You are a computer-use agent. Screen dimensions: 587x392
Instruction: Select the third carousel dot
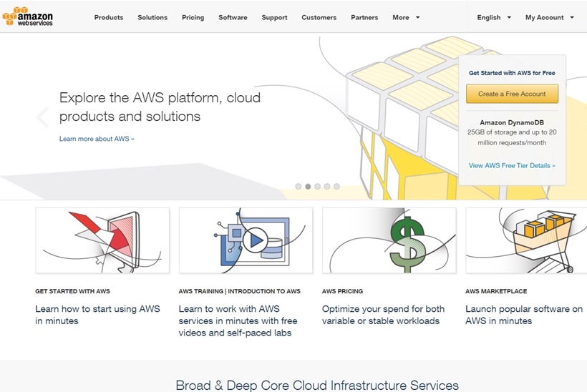pos(317,186)
